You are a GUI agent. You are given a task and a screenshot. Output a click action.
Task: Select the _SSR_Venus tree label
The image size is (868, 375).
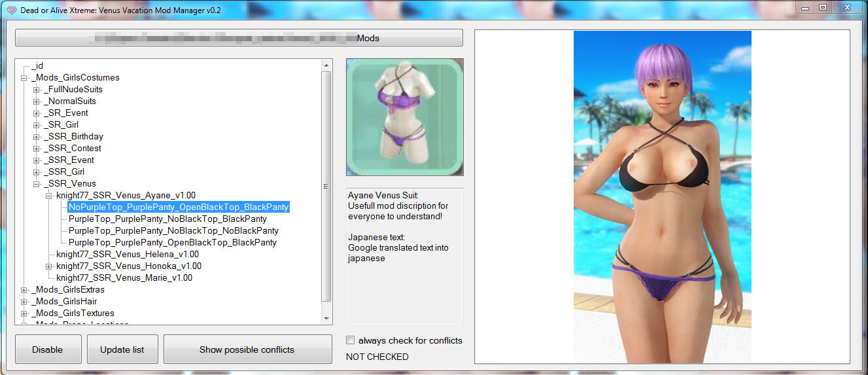point(69,183)
